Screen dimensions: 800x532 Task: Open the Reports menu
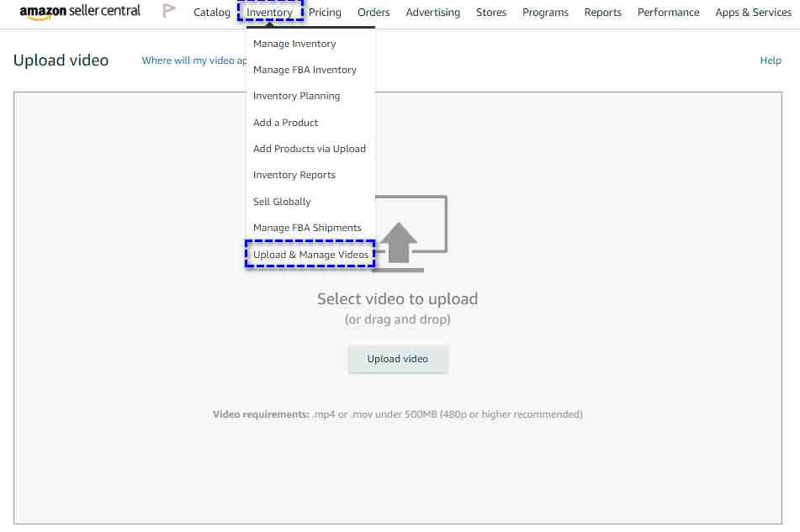602,13
